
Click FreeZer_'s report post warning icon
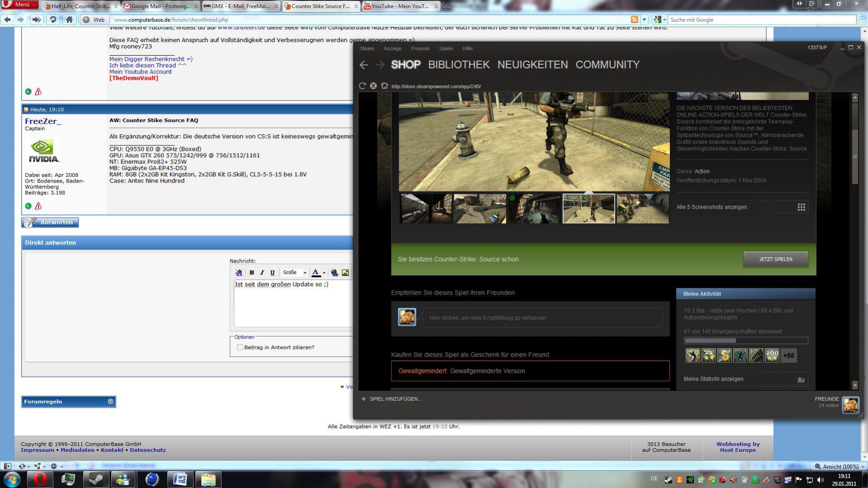[x=38, y=206]
